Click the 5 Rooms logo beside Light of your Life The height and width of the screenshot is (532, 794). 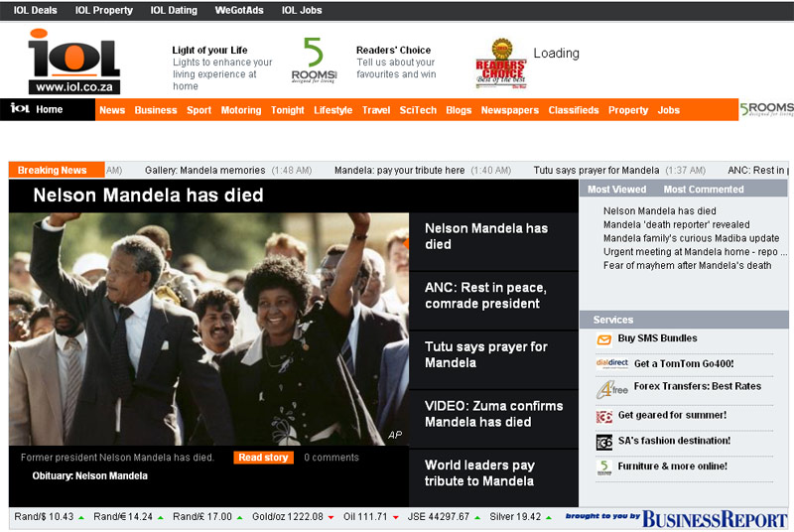click(x=314, y=62)
